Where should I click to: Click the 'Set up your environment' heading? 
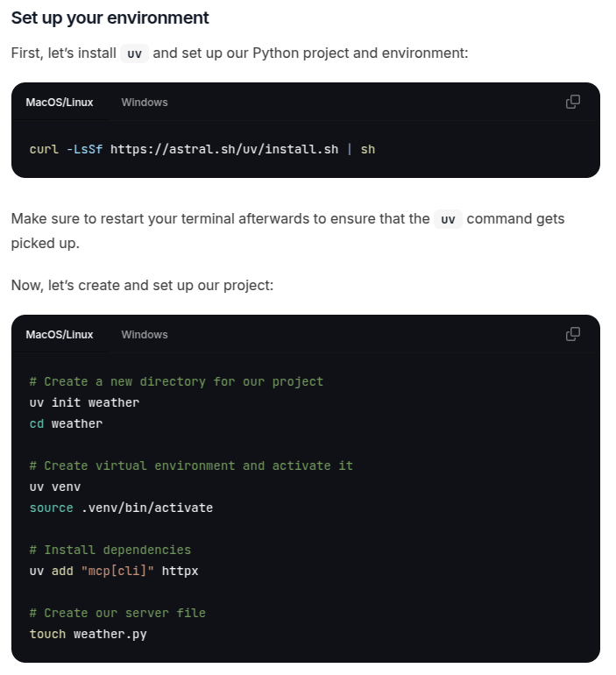point(110,18)
